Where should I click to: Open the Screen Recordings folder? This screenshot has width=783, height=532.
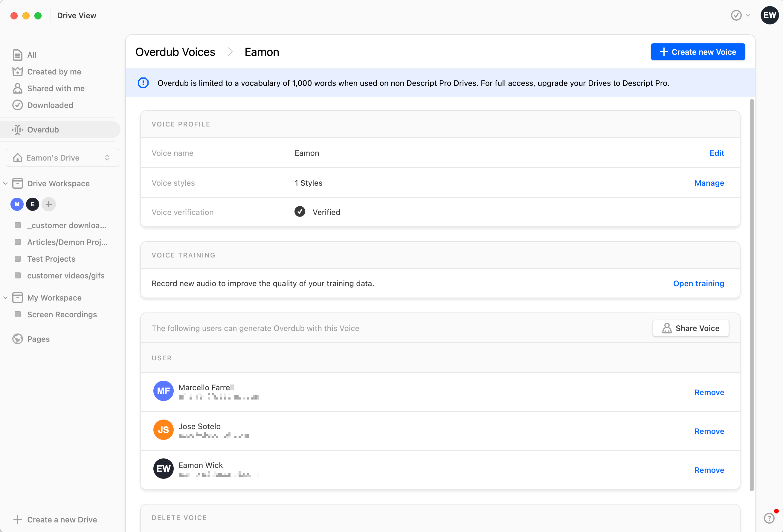62,314
